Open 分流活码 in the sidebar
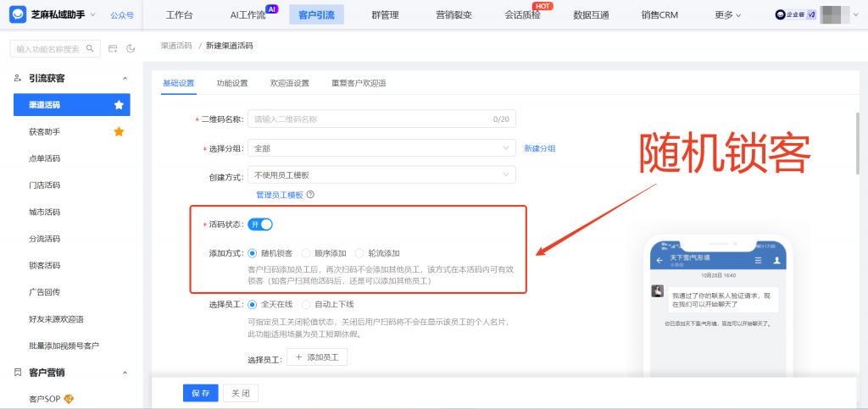868x409 pixels. coord(44,239)
